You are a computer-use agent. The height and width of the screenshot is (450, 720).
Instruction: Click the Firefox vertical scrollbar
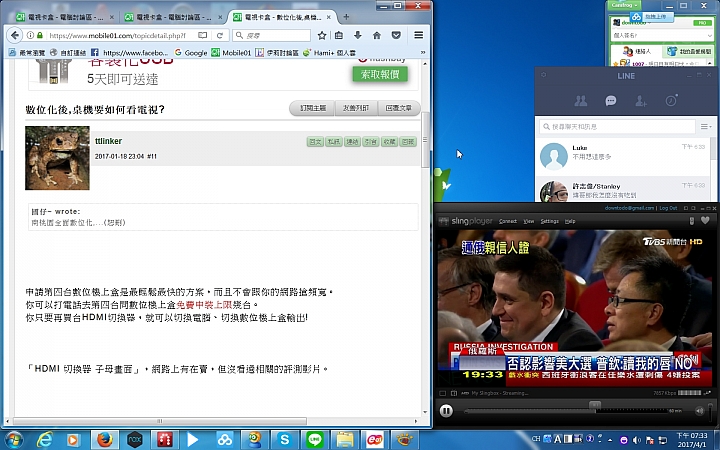coord(425,140)
